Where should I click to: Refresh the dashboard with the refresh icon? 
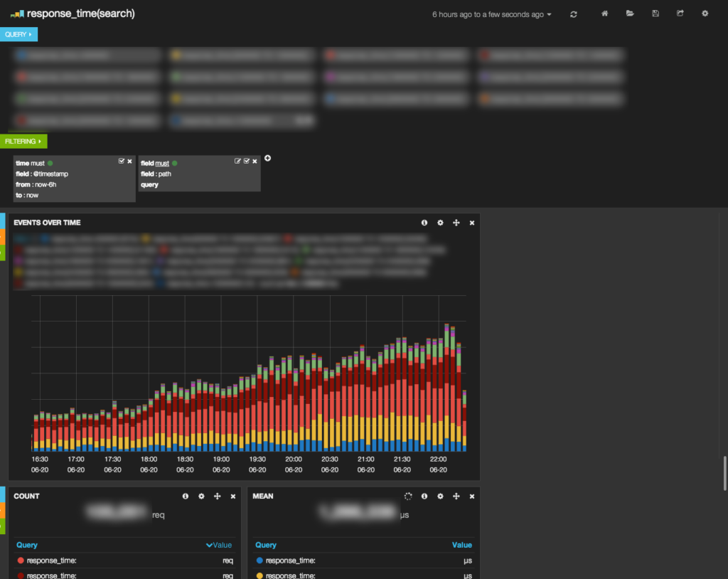[x=574, y=13]
